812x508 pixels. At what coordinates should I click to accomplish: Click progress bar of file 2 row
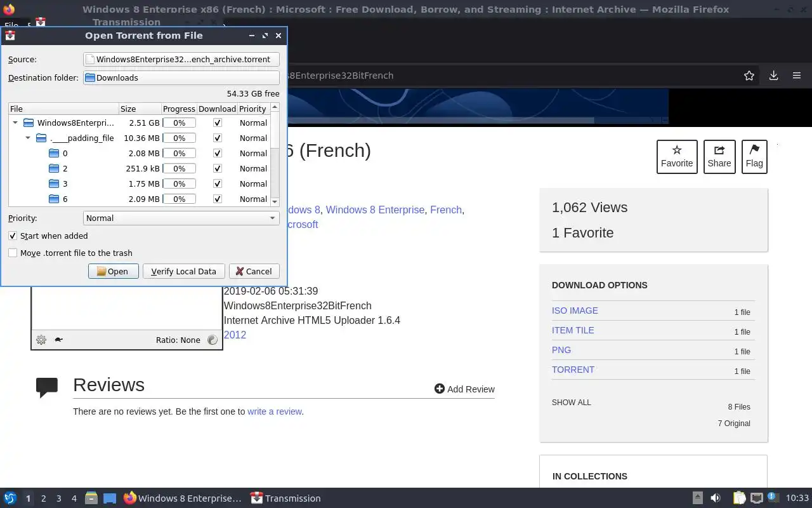(x=180, y=168)
